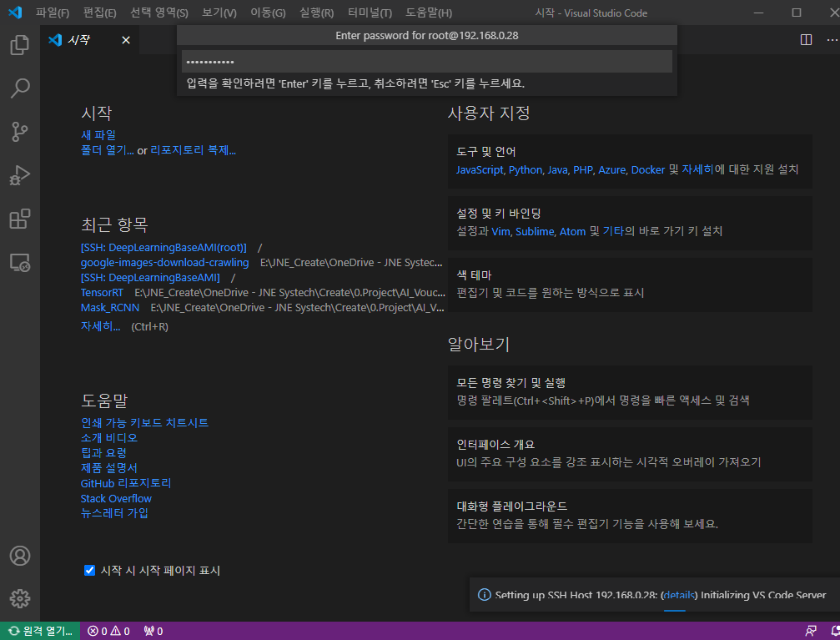Open the Run and Debug view
The image size is (840, 640).
20,175
